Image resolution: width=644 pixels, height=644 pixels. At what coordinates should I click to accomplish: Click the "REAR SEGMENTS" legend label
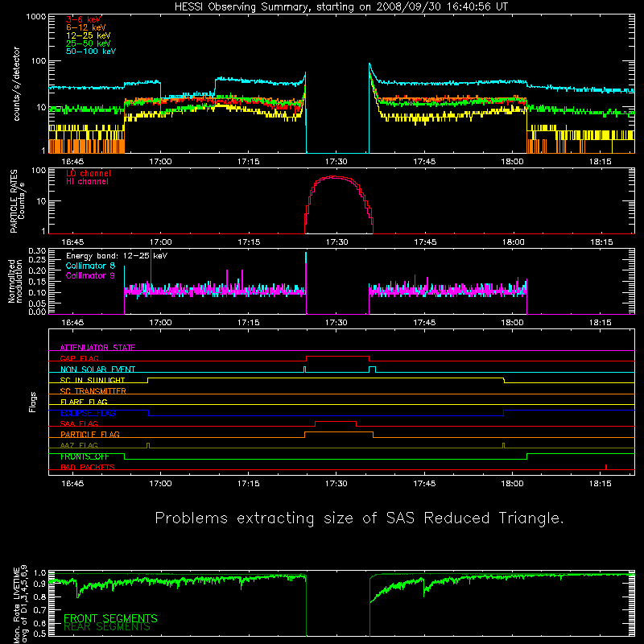point(107,627)
